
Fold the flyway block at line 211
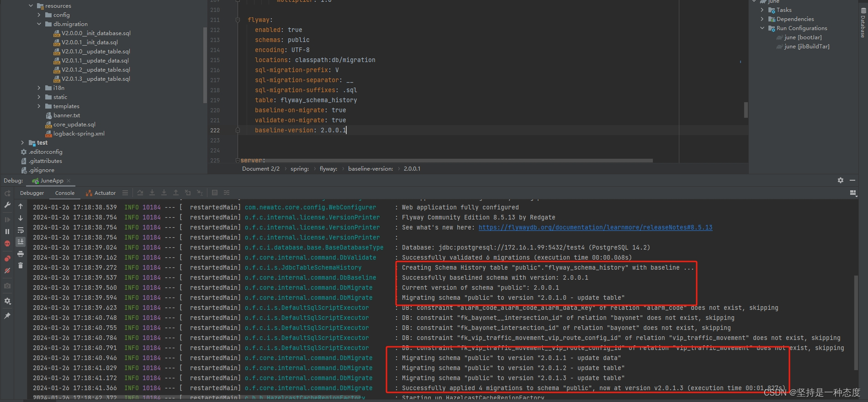pos(238,20)
